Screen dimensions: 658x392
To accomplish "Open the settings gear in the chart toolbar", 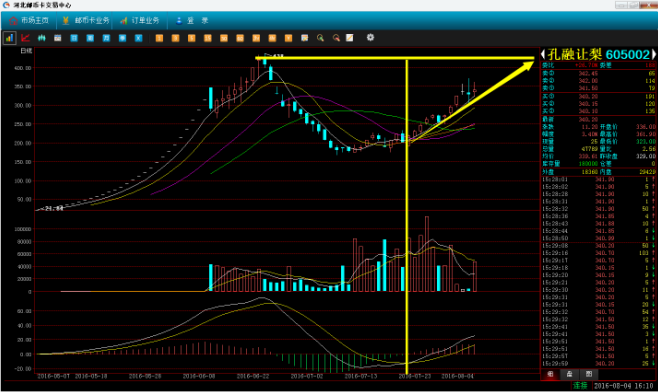I will (x=370, y=37).
